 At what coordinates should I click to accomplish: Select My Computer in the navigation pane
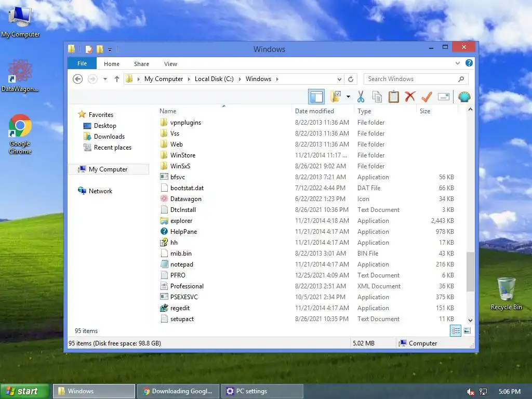(108, 169)
